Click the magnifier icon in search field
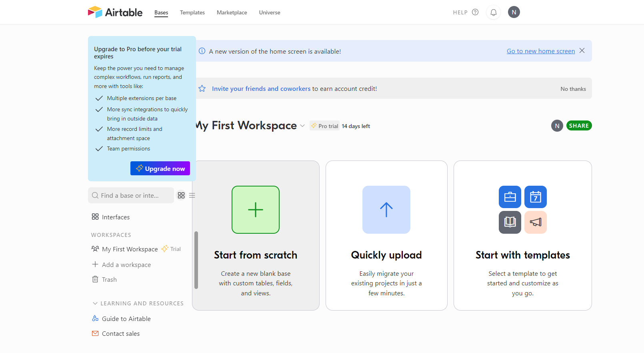This screenshot has height=353, width=644. point(95,195)
